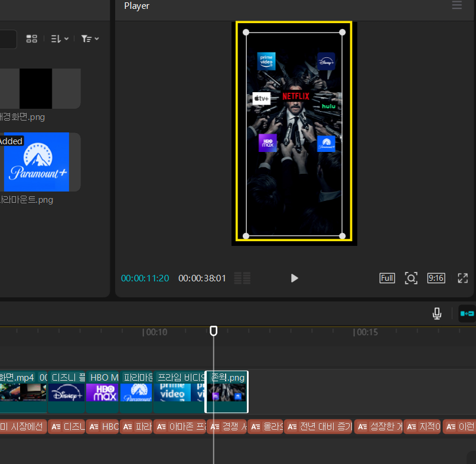Screen dimensions: 476x464
Task: Select the 지적 text clip
Action: [422, 427]
